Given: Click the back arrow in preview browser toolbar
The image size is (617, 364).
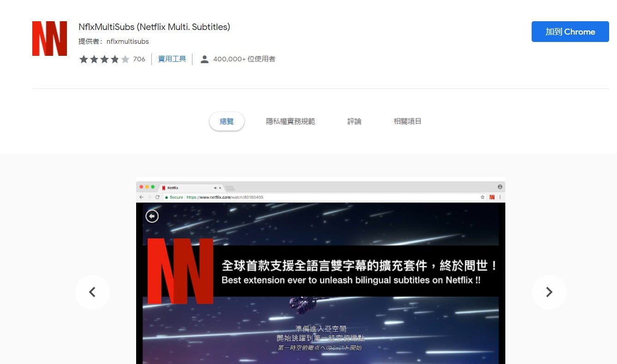Looking at the screenshot, I should coord(141,197).
